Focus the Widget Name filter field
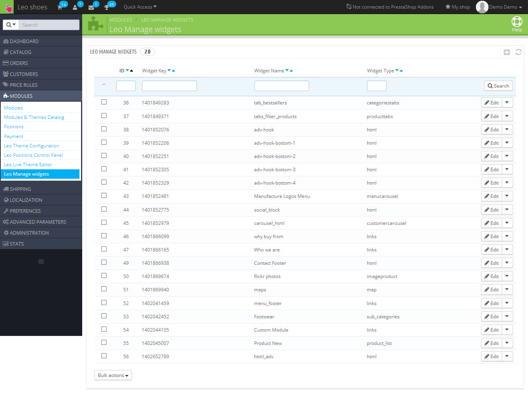Screen dimensions: 528x420 [x=282, y=86]
